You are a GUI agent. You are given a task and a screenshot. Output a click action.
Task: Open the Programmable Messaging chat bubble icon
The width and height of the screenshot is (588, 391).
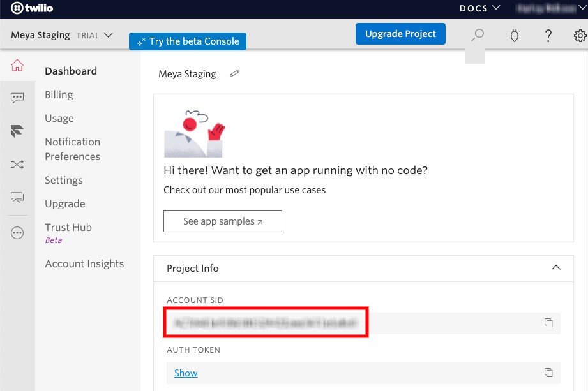click(x=17, y=98)
